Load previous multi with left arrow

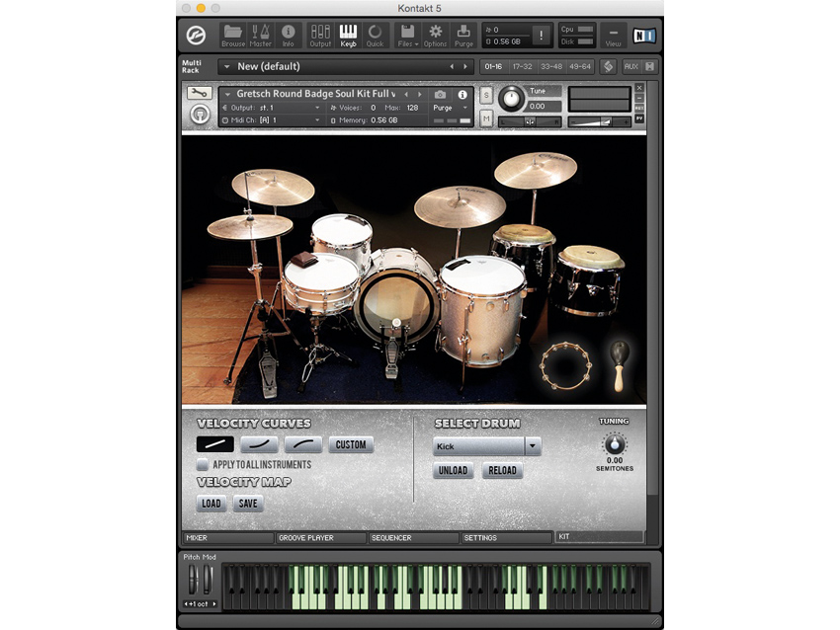pos(452,67)
